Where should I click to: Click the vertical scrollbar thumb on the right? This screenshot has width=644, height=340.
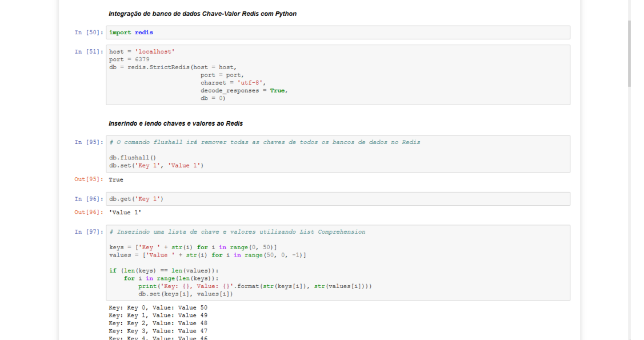(x=629, y=53)
